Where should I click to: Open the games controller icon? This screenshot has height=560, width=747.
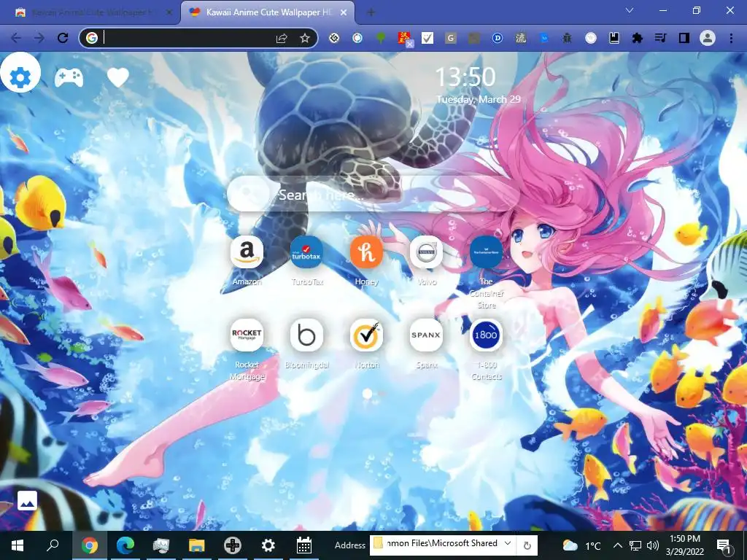pos(69,77)
